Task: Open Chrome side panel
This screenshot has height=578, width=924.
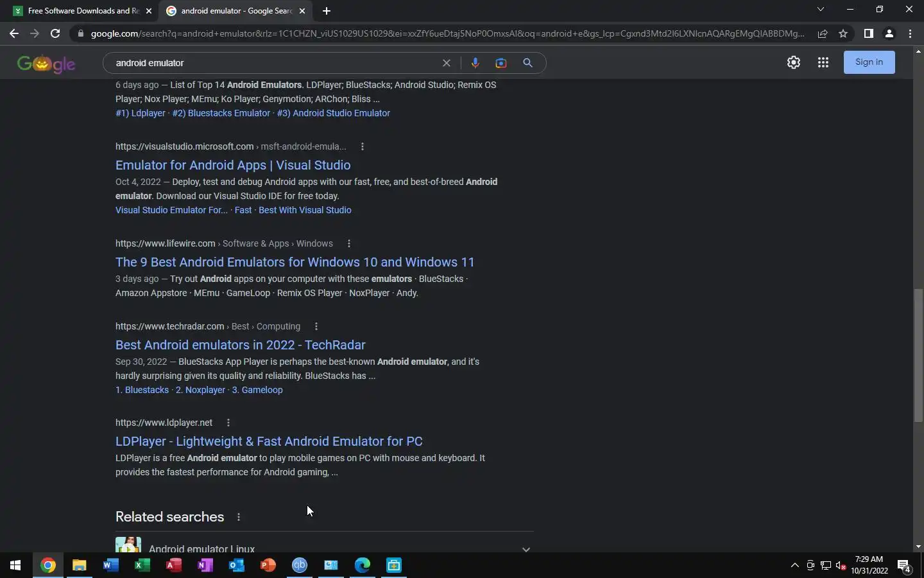Action: point(868,33)
